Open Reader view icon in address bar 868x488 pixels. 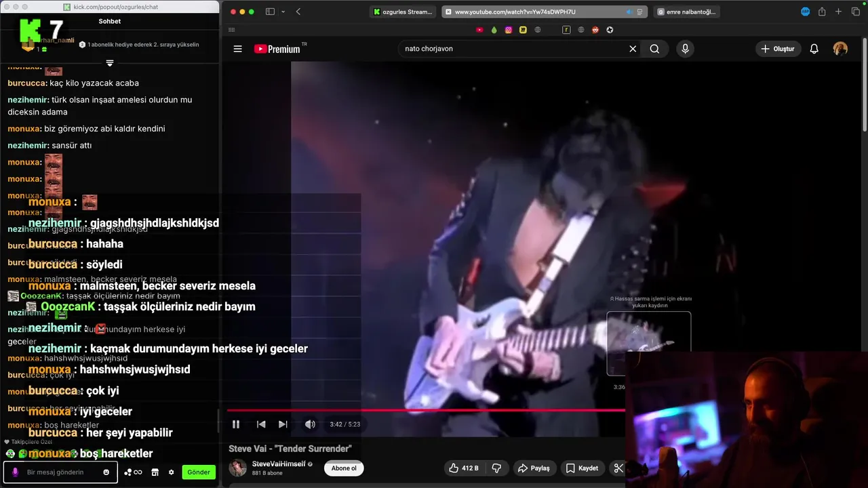(639, 12)
